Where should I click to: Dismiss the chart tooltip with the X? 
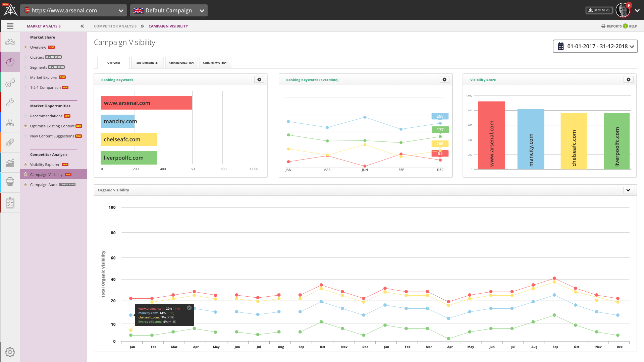click(189, 307)
